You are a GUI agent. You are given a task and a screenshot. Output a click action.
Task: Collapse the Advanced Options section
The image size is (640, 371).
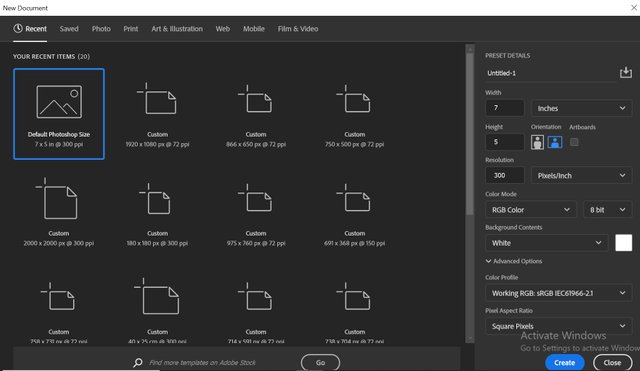(514, 261)
